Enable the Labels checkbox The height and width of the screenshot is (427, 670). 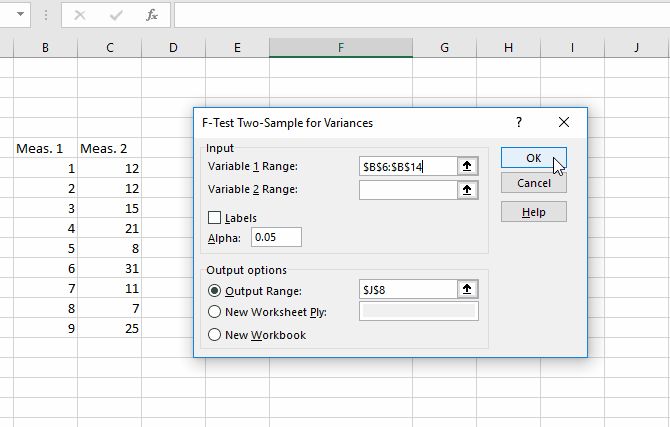point(214,217)
